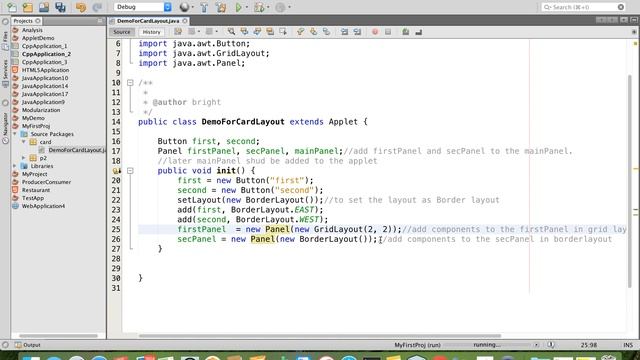Click the MyFirstProj (run) status label
The height and width of the screenshot is (360, 640).
[417, 345]
